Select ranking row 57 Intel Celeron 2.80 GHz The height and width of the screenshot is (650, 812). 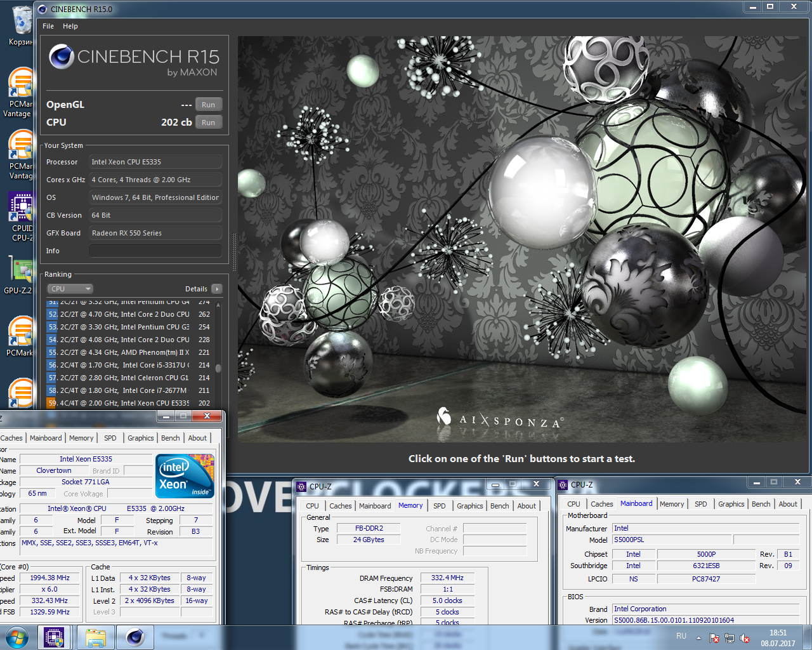point(129,378)
